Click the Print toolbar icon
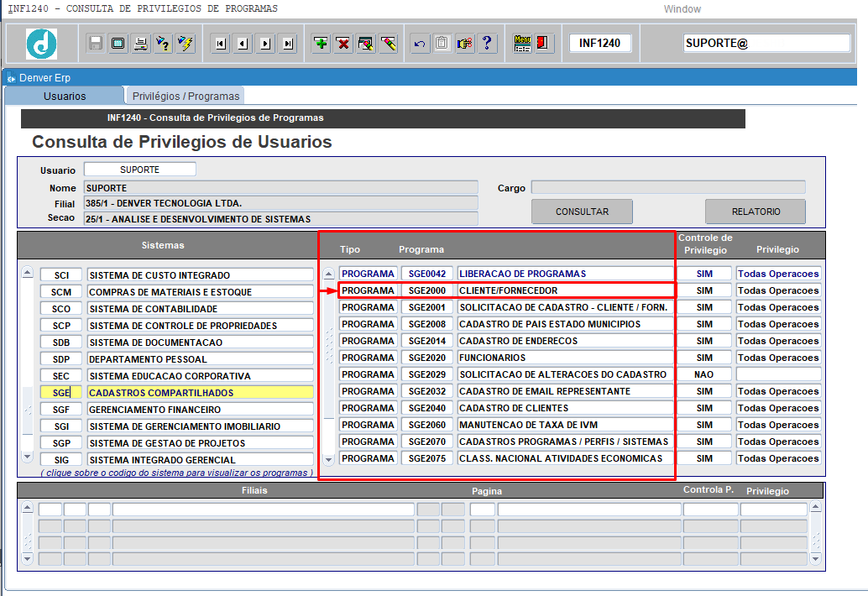The image size is (868, 596). click(140, 43)
